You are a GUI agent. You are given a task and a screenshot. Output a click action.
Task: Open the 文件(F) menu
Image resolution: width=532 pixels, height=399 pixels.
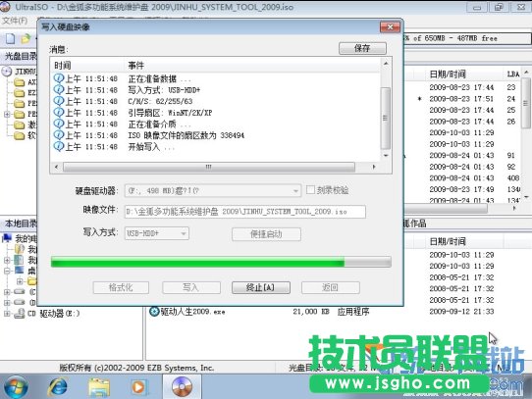tap(15, 21)
